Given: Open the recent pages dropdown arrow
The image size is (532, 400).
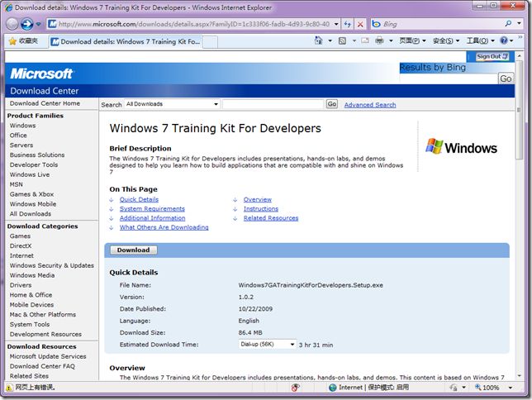Looking at the screenshot, I should [x=38, y=24].
